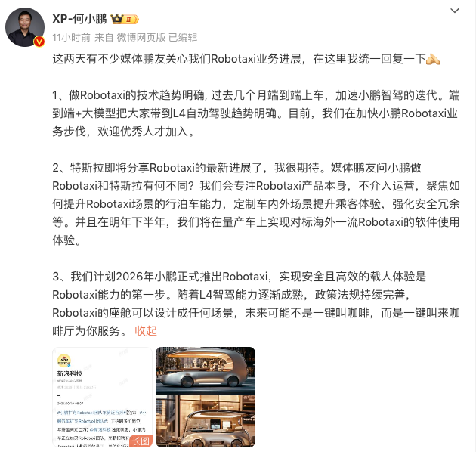Screen dimensions: 476x452
Task: Click the 长图 long-image badge
Action: (141, 441)
